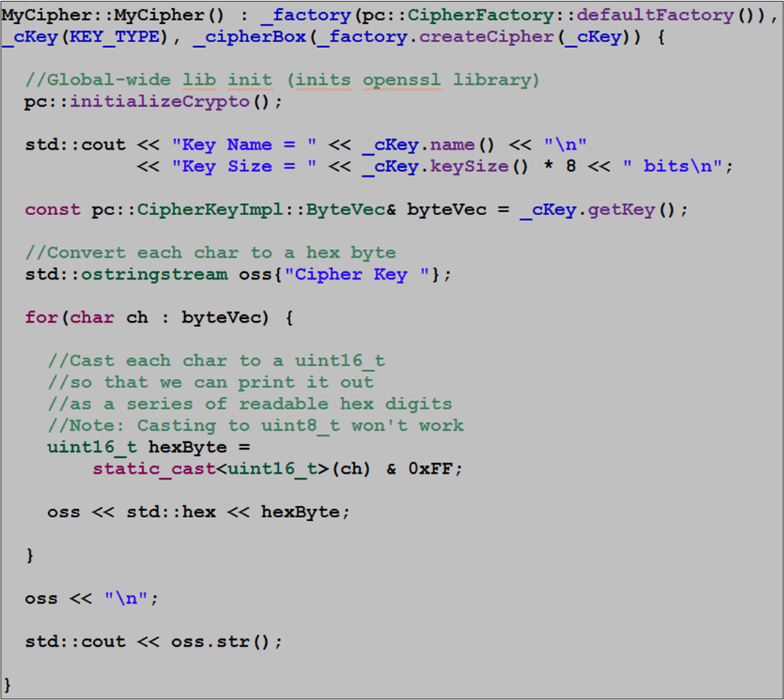
Task: Click the Global-wide lib init comment
Action: pyautogui.click(x=282, y=80)
